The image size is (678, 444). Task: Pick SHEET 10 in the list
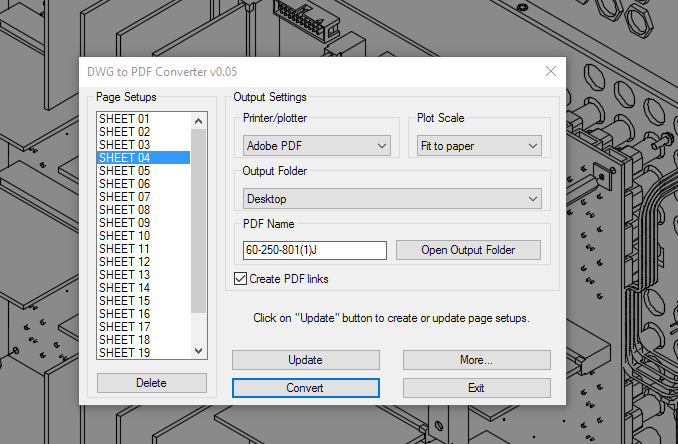(x=125, y=236)
